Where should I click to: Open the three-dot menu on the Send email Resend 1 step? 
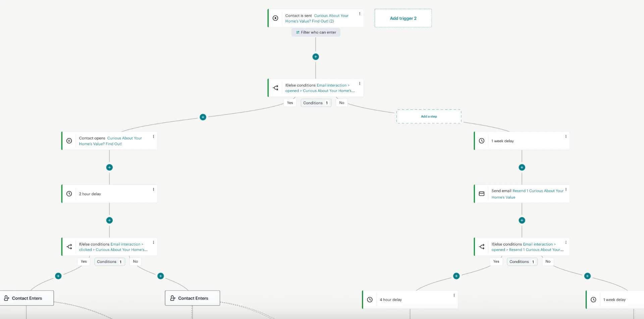[566, 190]
